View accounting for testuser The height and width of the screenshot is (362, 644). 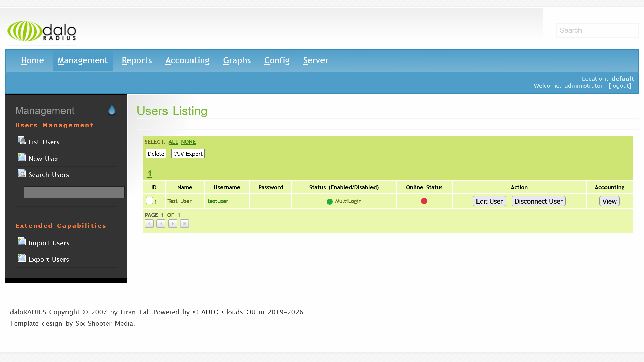(609, 201)
